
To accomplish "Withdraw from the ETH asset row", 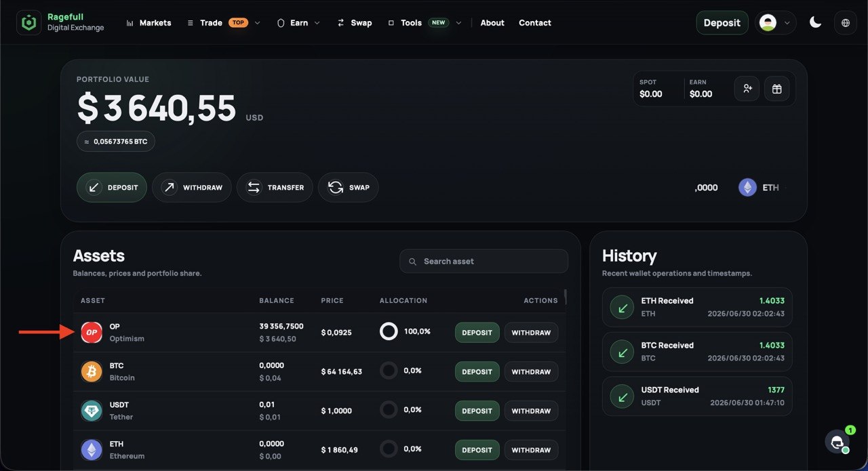I will click(531, 450).
